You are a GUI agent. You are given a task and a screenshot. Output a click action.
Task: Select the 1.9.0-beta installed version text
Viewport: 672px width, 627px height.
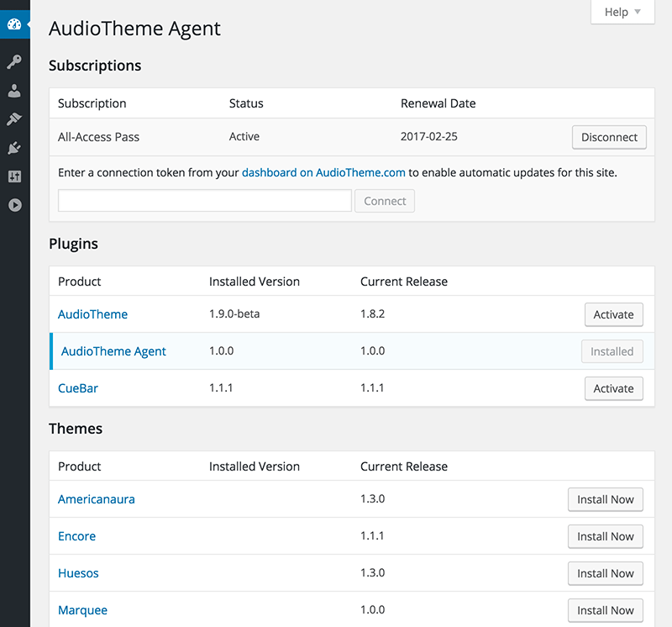click(234, 314)
